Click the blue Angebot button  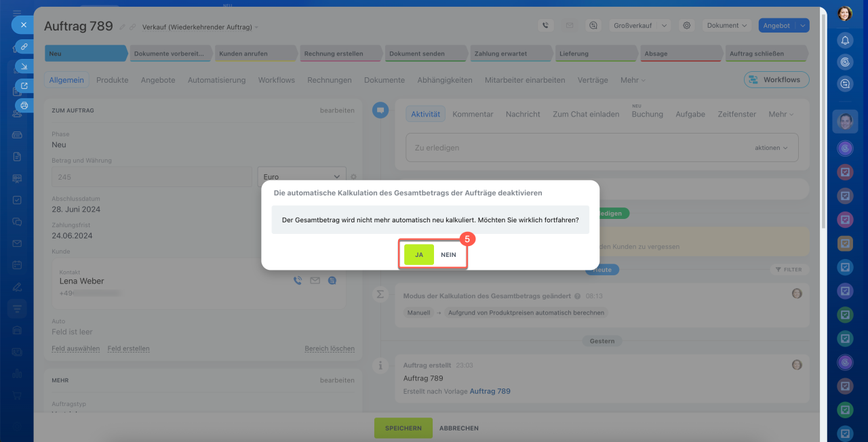[x=776, y=25]
